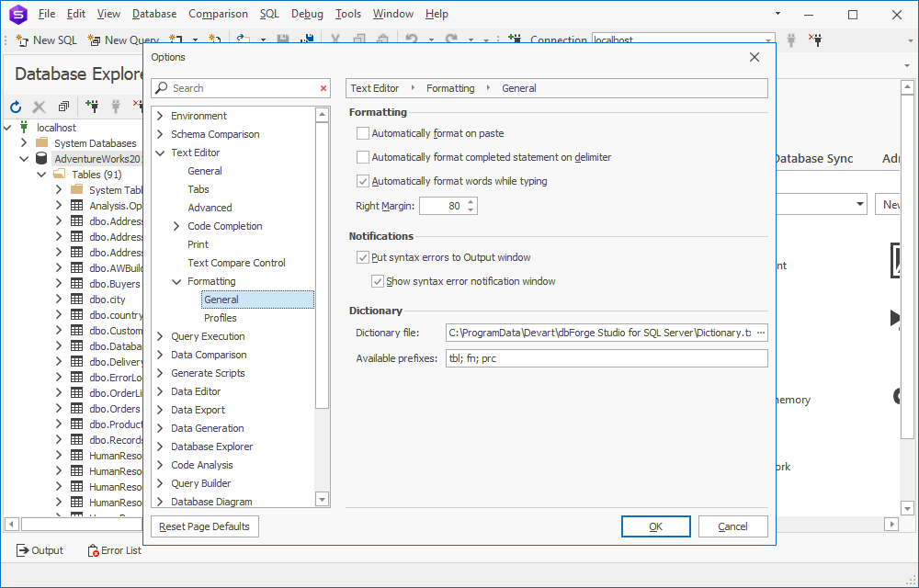Show the Output window
Image resolution: width=919 pixels, height=588 pixels.
(40, 550)
